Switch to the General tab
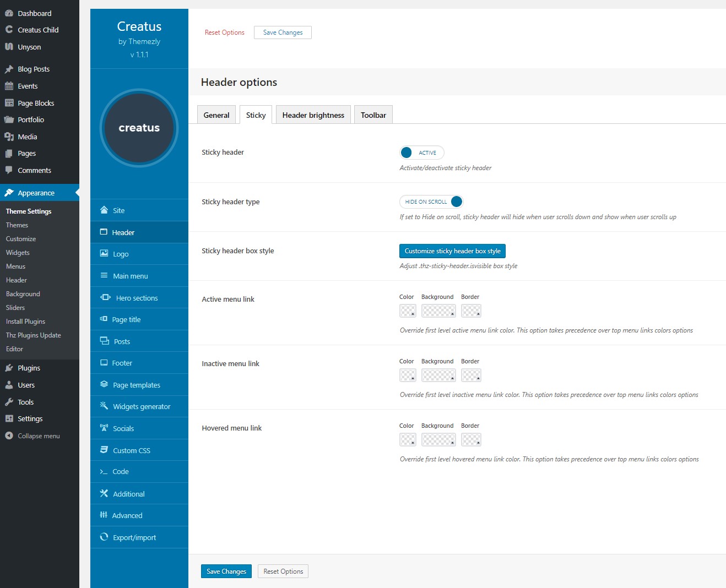 tap(216, 115)
